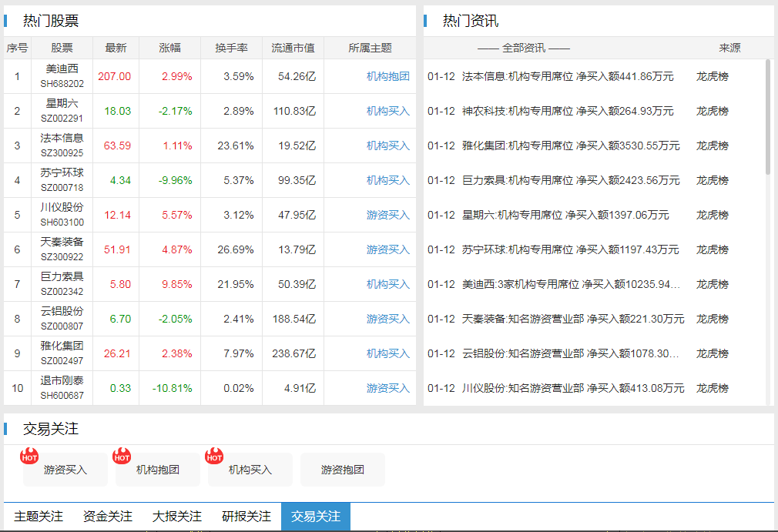
Task: Select the 大报关注 tab
Action: pyautogui.click(x=177, y=516)
